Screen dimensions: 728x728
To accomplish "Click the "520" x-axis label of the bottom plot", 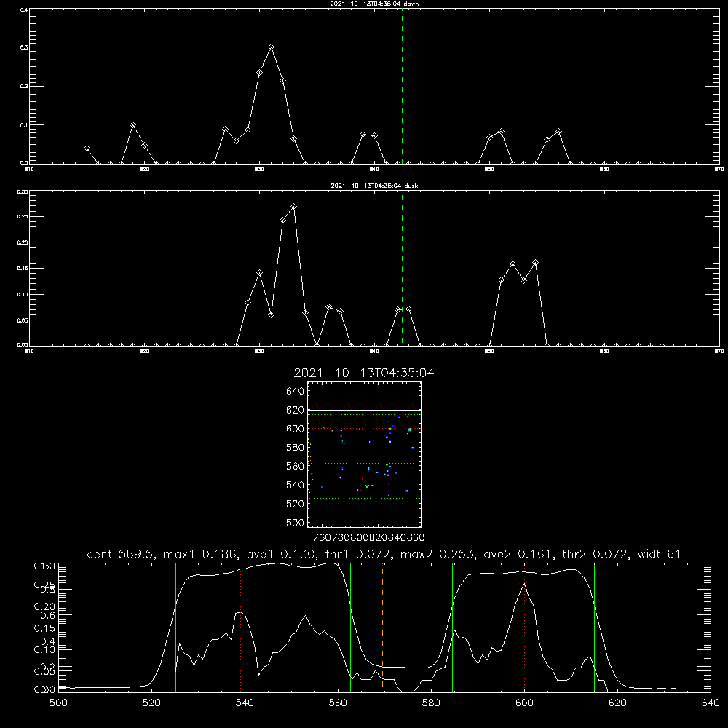I will [x=151, y=703].
